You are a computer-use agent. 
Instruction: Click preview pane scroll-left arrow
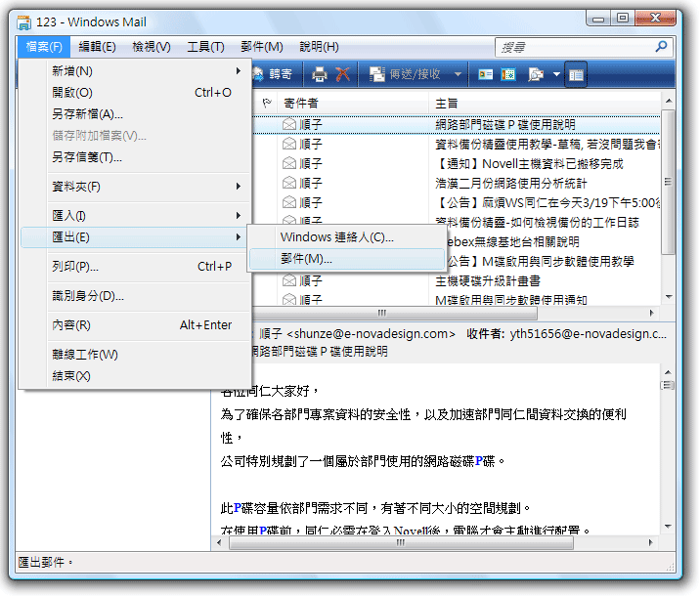click(x=219, y=543)
